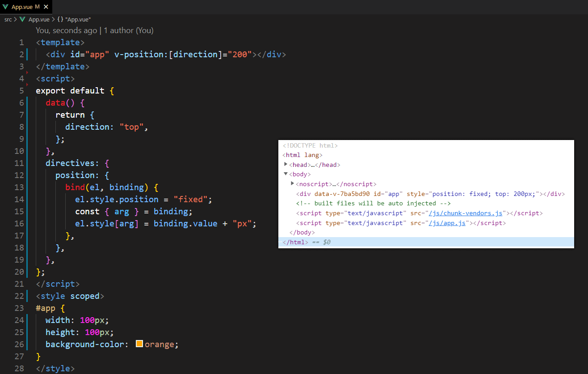Expand the head element in DevTools
The image size is (588, 374).
(x=286, y=165)
